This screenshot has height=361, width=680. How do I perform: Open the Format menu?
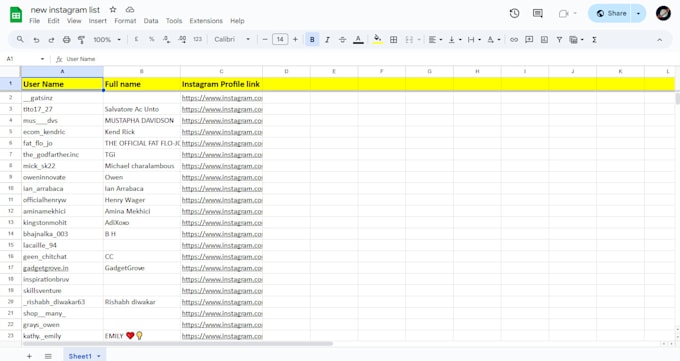125,21
